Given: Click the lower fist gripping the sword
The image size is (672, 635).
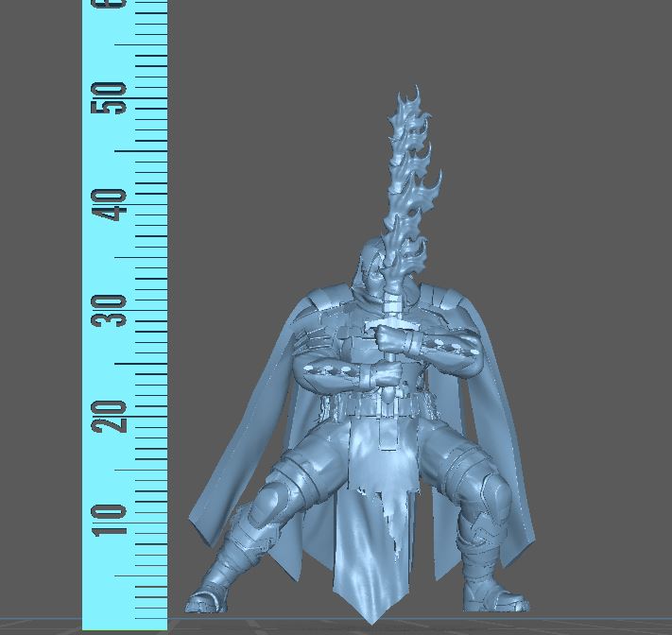Looking at the screenshot, I should tap(386, 378).
